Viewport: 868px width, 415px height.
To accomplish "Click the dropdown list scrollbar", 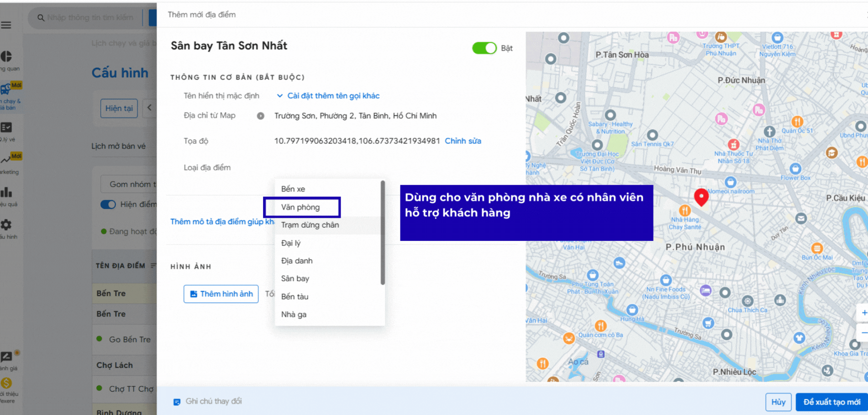I will tap(383, 233).
